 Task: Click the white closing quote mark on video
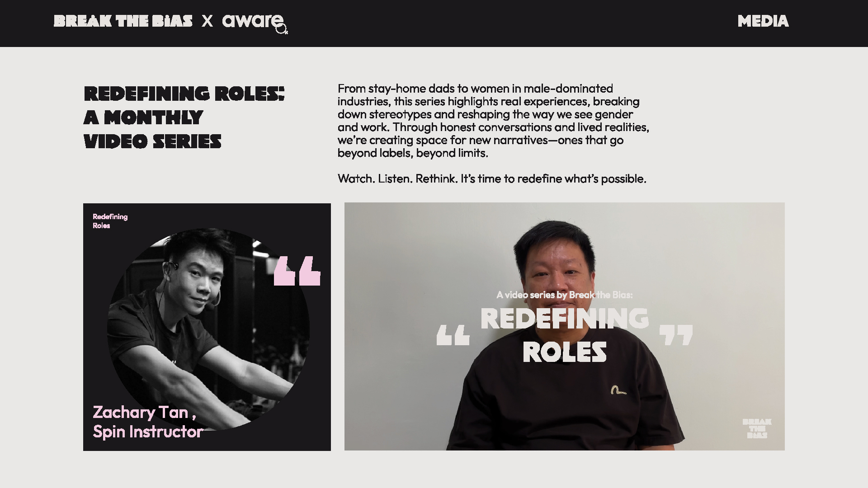[x=676, y=335]
